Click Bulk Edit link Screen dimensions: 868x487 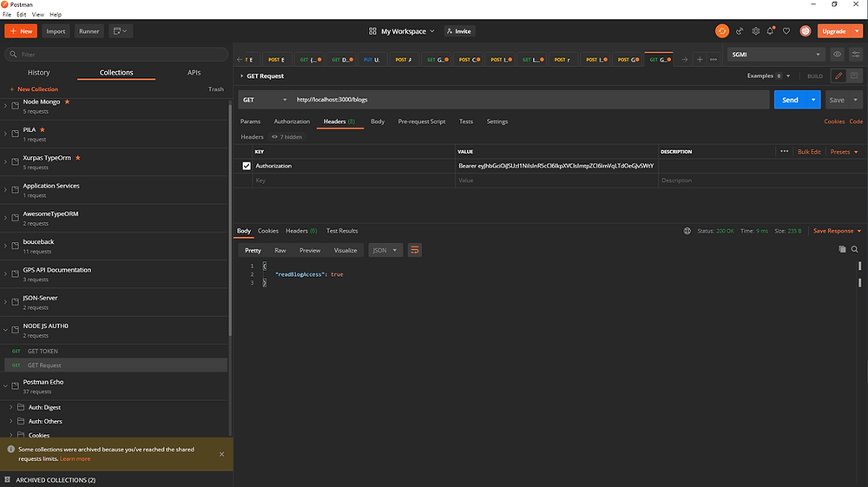809,152
